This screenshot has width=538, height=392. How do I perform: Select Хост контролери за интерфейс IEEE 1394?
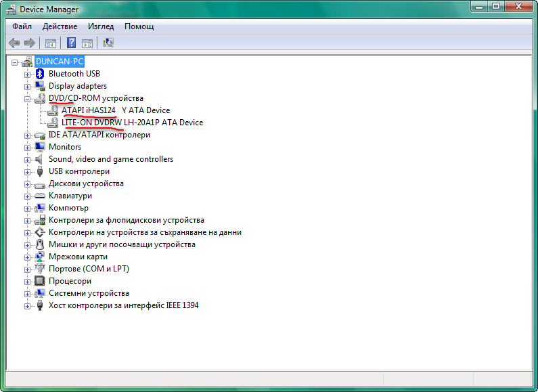[x=124, y=305]
